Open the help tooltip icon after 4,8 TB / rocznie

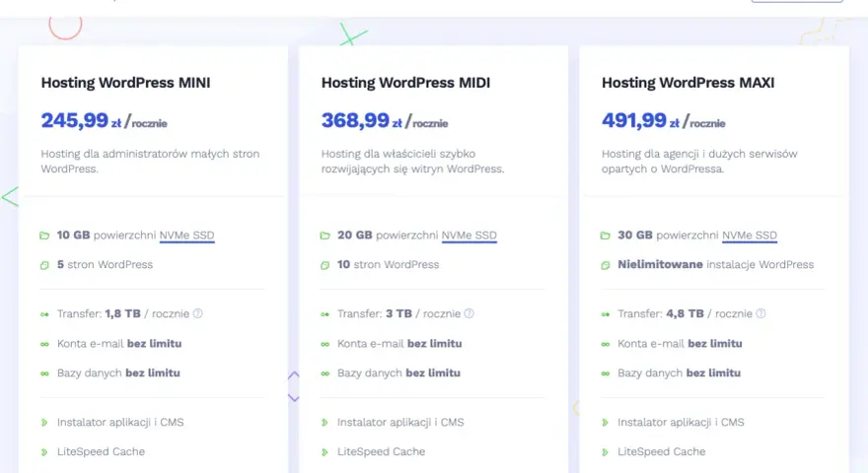click(x=760, y=313)
